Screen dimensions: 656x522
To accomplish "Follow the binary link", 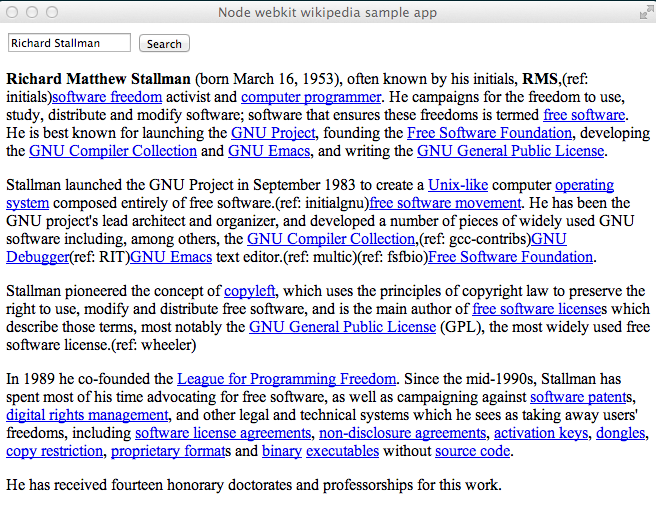I will [282, 451].
